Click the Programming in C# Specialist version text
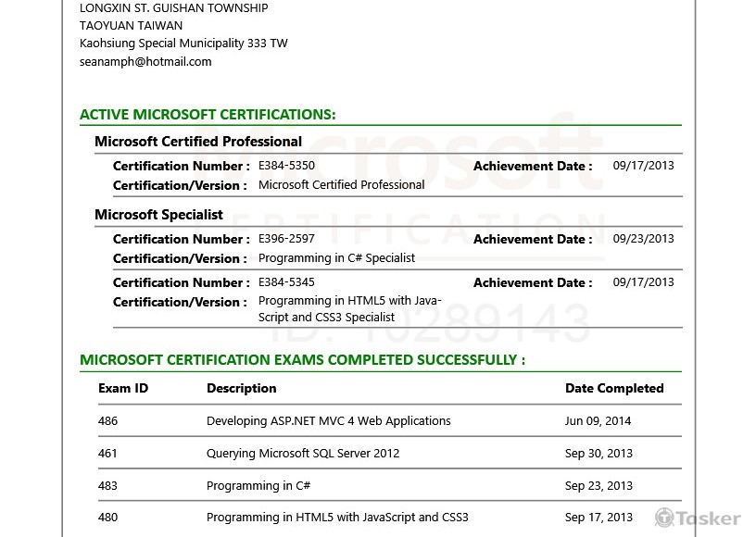 pos(336,258)
